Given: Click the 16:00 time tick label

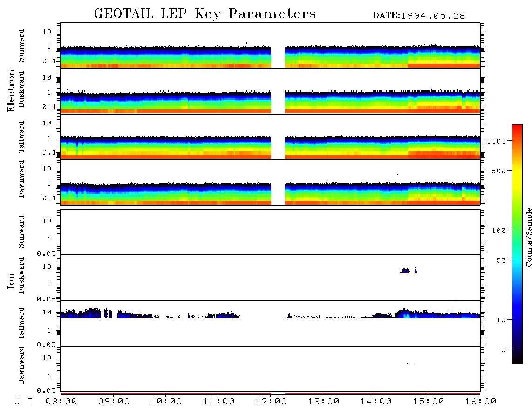Looking at the screenshot, I should [481, 402].
